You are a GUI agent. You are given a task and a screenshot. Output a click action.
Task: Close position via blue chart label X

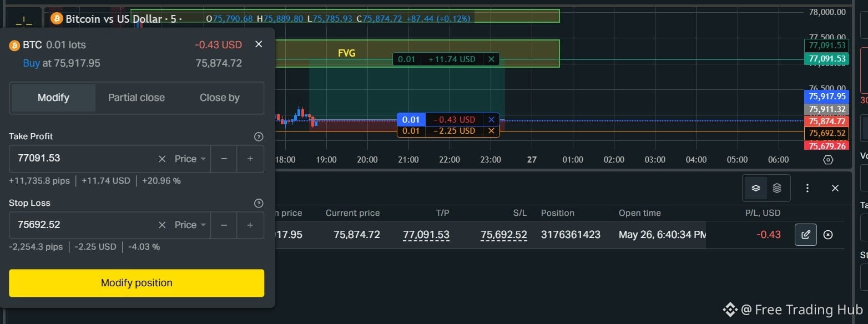[x=491, y=119]
